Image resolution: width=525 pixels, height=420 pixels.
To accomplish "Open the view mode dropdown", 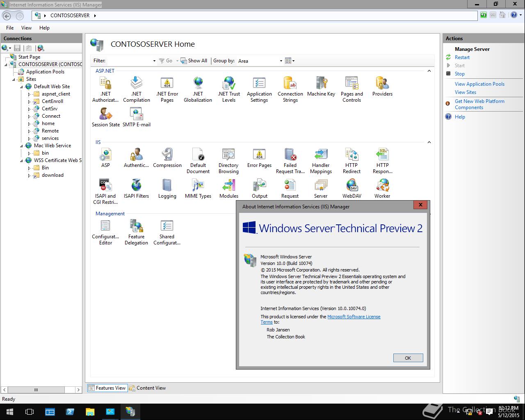I will pos(290,61).
